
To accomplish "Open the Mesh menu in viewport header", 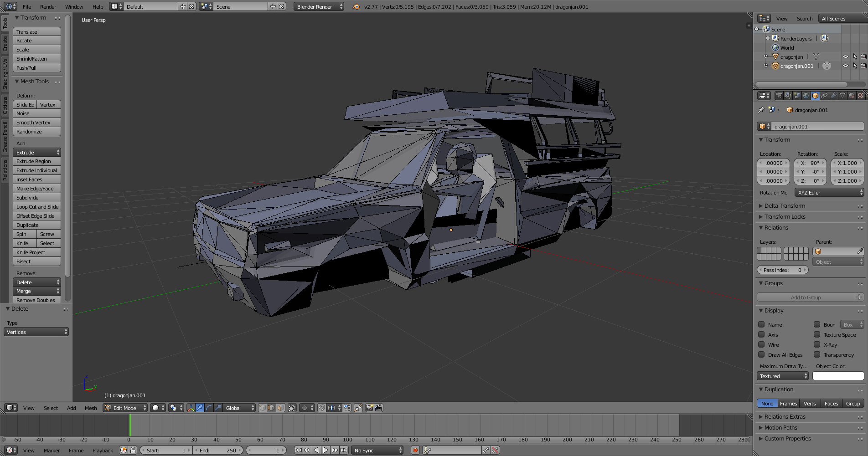I will click(91, 408).
